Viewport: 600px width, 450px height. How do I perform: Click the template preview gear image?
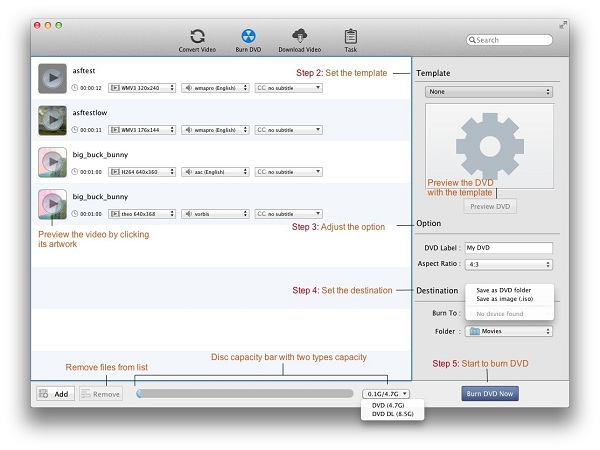click(489, 146)
